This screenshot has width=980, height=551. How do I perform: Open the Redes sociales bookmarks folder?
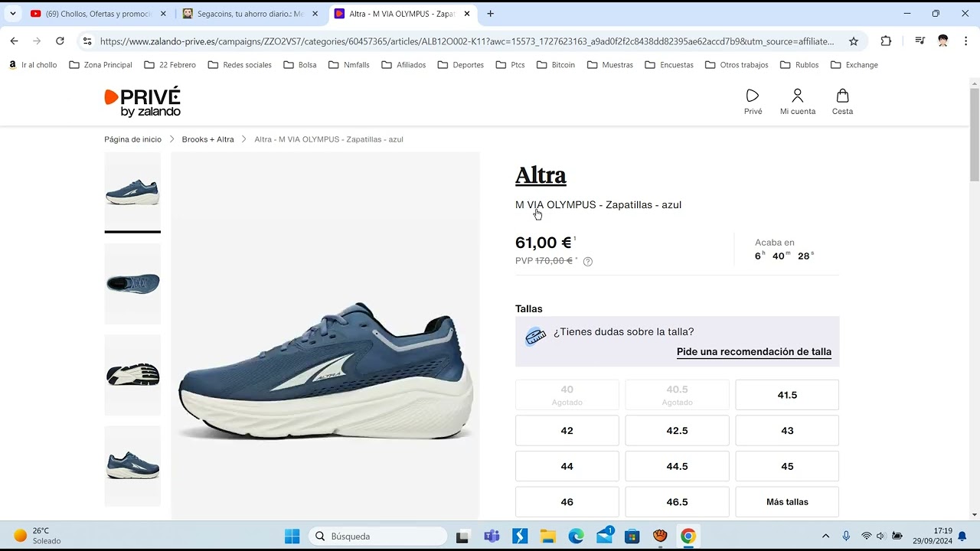[240, 65]
